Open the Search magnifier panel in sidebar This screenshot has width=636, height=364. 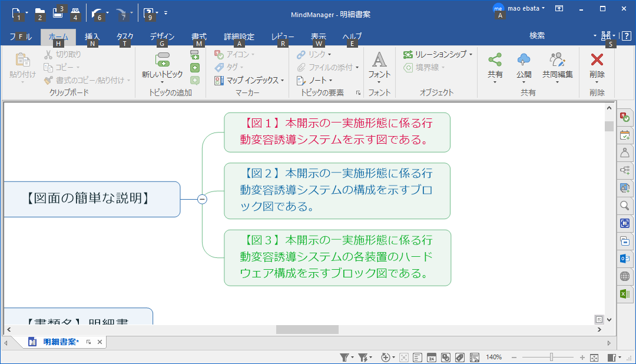tap(625, 206)
